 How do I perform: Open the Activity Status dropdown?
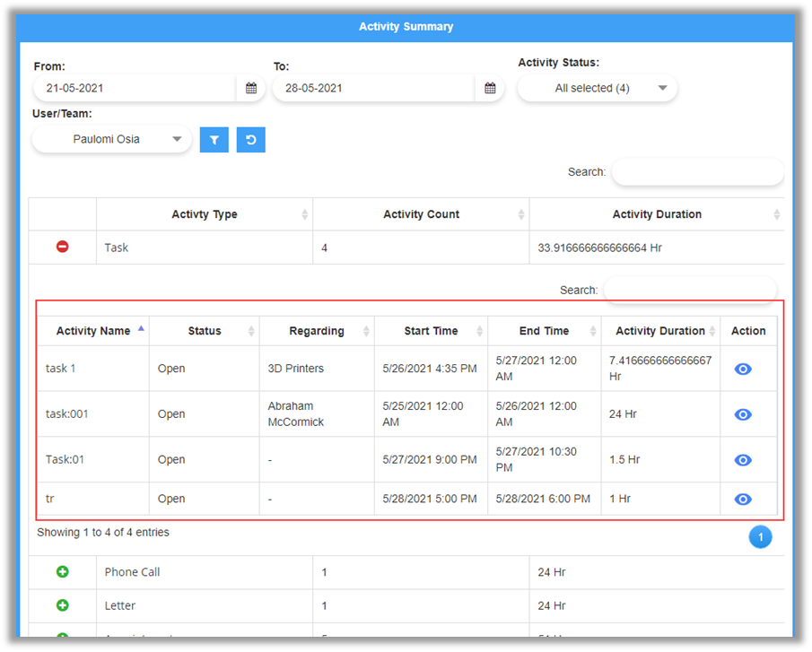[x=598, y=88]
